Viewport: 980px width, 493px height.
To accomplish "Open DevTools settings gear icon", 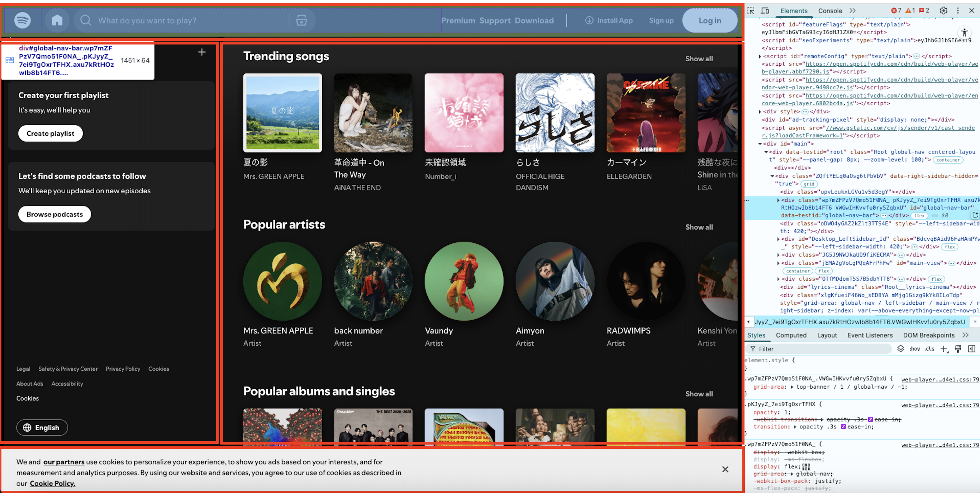I will click(x=943, y=11).
